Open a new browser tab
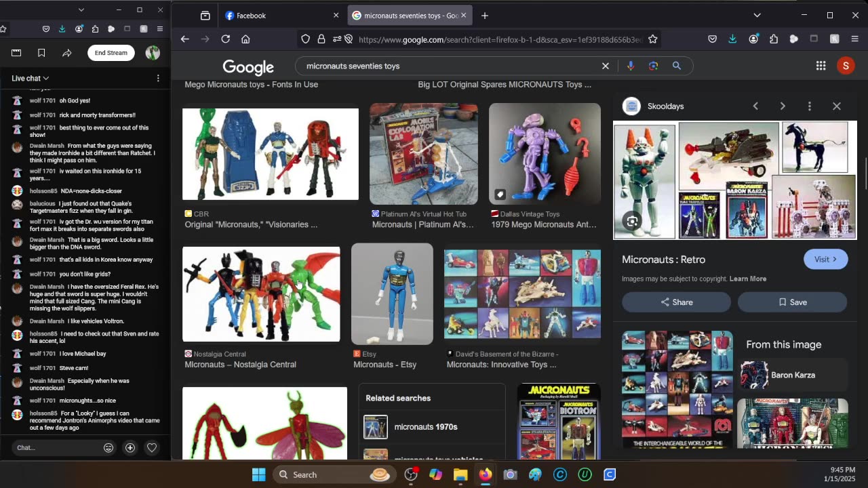868x488 pixels. pyautogui.click(x=484, y=16)
